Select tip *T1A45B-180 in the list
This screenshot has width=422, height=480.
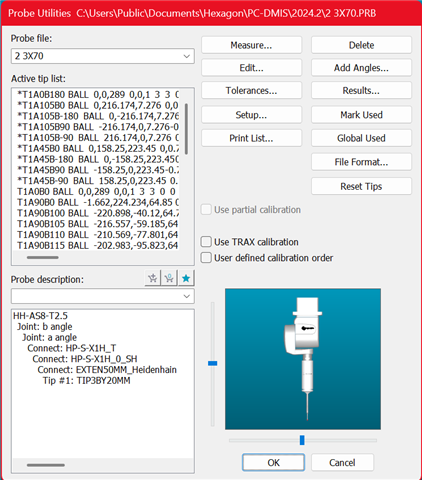pyautogui.click(x=98, y=159)
